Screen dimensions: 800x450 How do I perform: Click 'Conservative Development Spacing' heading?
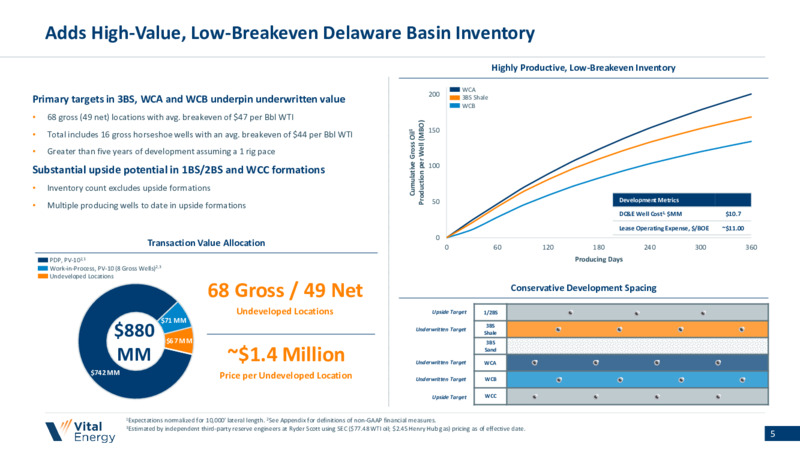[583, 288]
